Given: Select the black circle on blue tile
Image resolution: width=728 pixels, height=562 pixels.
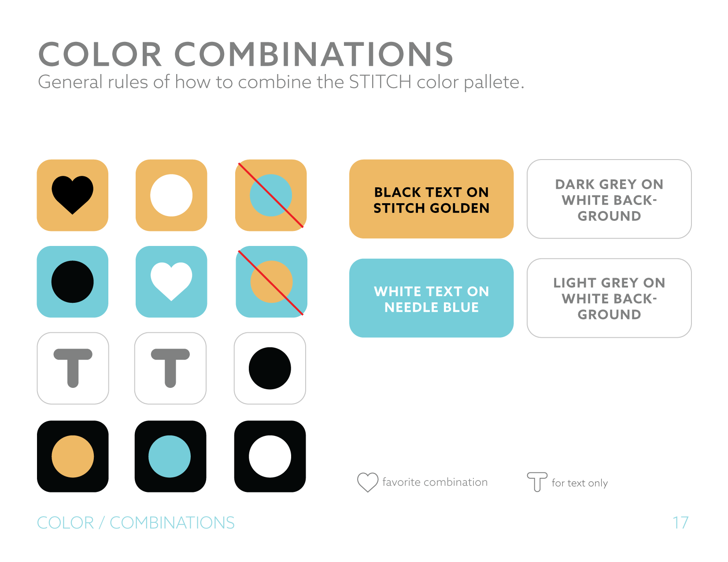Looking at the screenshot, I should pyautogui.click(x=73, y=281).
